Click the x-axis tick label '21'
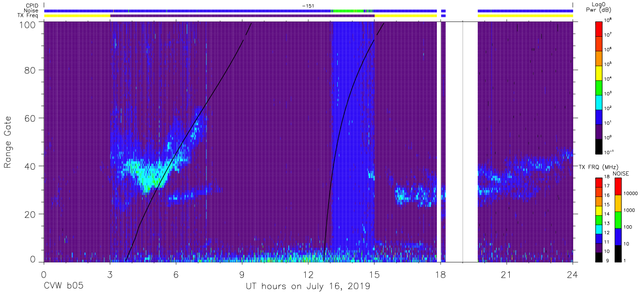 point(507,274)
